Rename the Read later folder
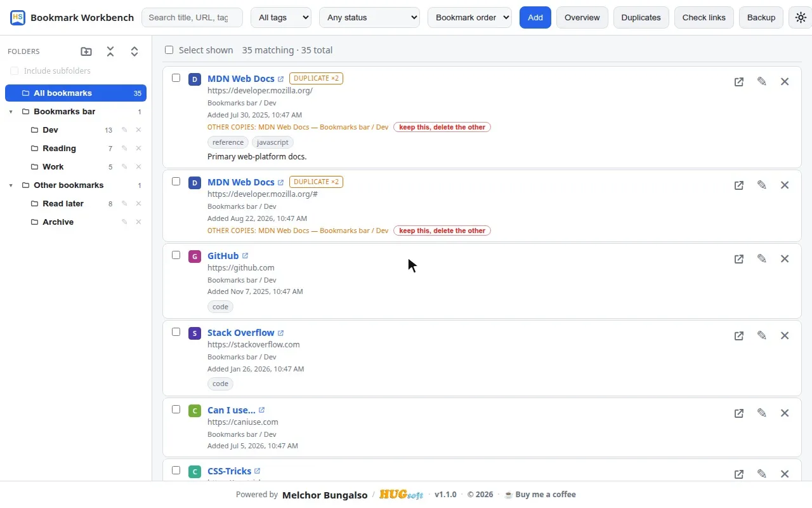The height and width of the screenshot is (508, 812). click(x=124, y=204)
